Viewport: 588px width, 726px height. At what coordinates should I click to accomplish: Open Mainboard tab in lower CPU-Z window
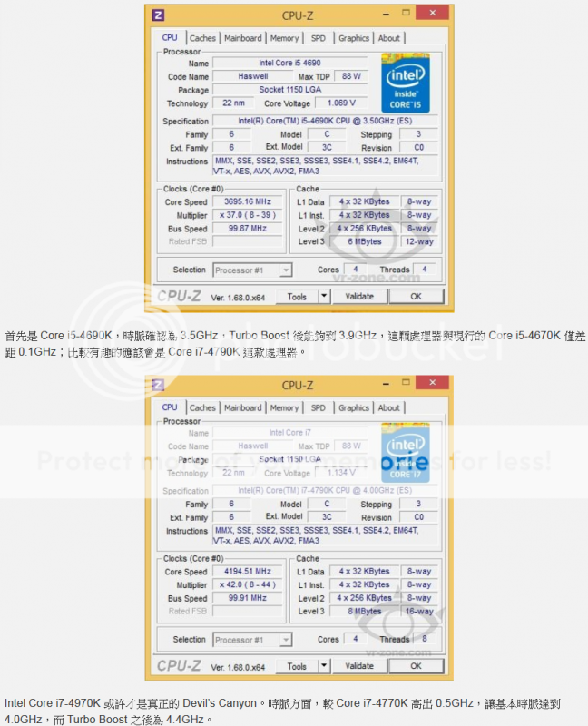243,407
